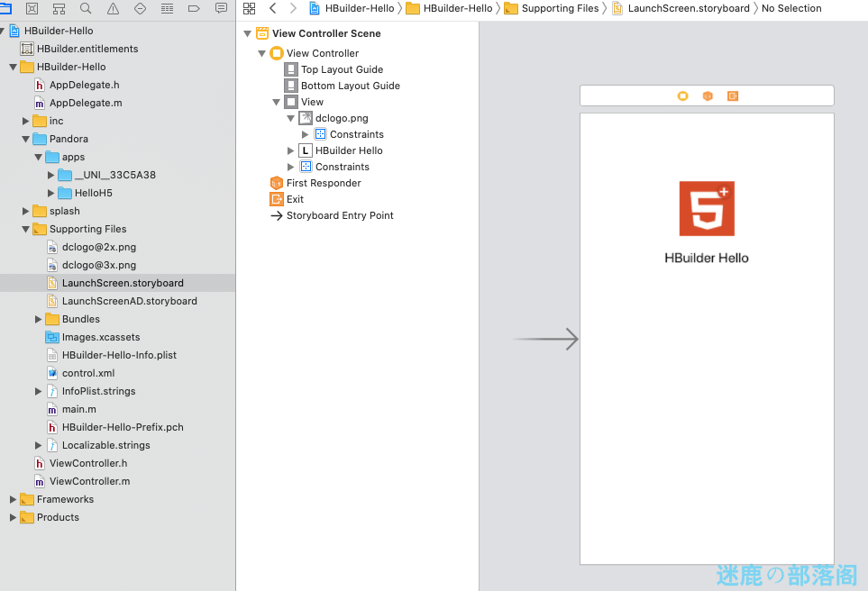Open ViewController.m file
This screenshot has height=591, width=868.
[89, 481]
